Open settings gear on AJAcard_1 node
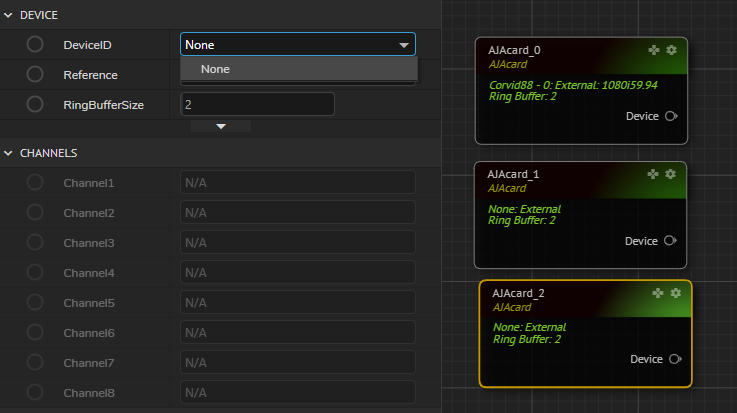 671,173
